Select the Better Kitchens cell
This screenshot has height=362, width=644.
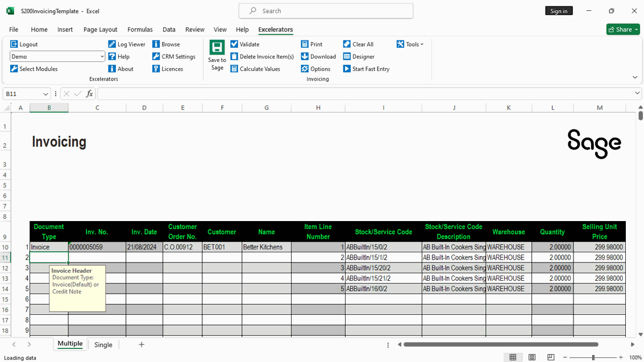(267, 247)
